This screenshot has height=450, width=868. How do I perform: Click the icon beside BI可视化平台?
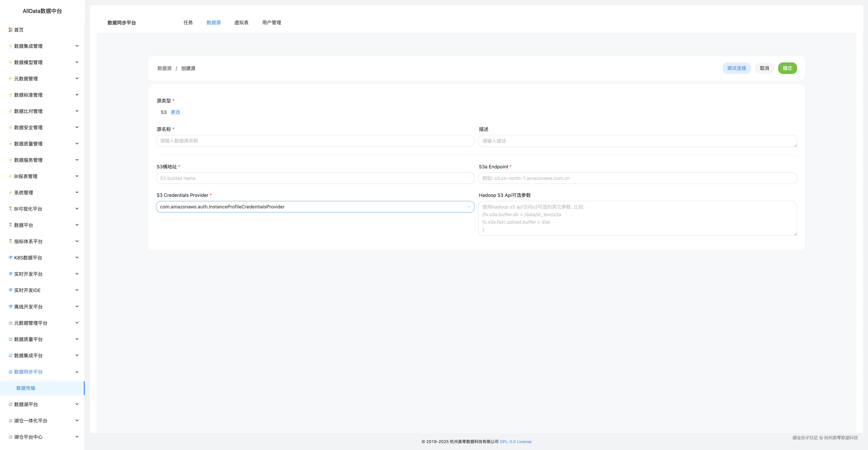click(11, 209)
